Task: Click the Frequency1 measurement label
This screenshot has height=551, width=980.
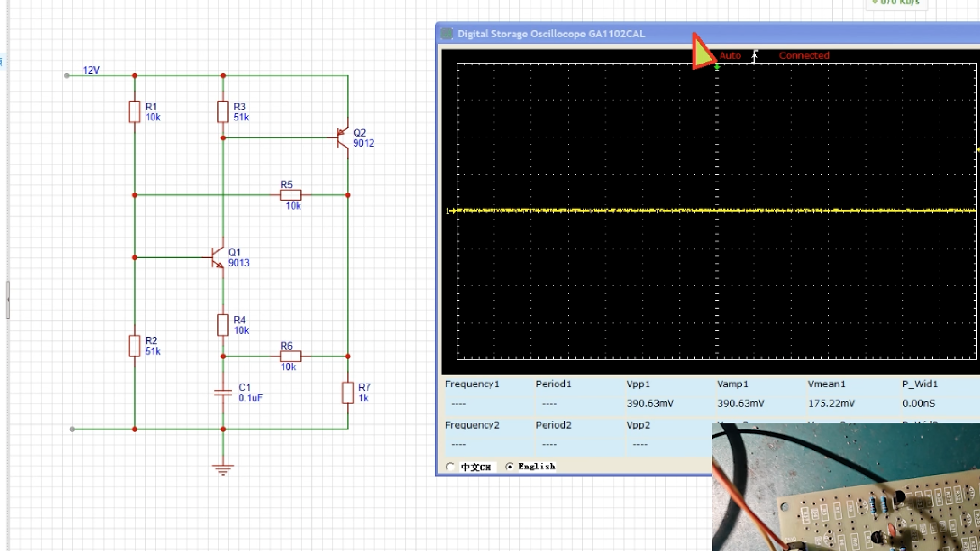Action: click(x=472, y=384)
